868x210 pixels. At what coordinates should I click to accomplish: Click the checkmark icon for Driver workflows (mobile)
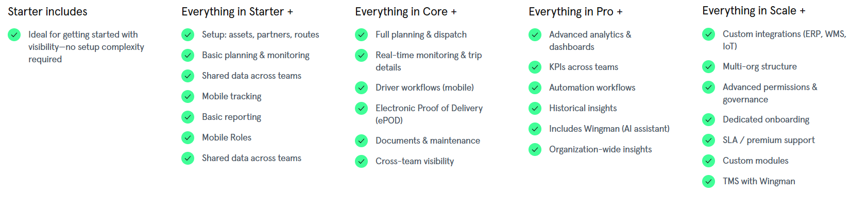(x=362, y=87)
